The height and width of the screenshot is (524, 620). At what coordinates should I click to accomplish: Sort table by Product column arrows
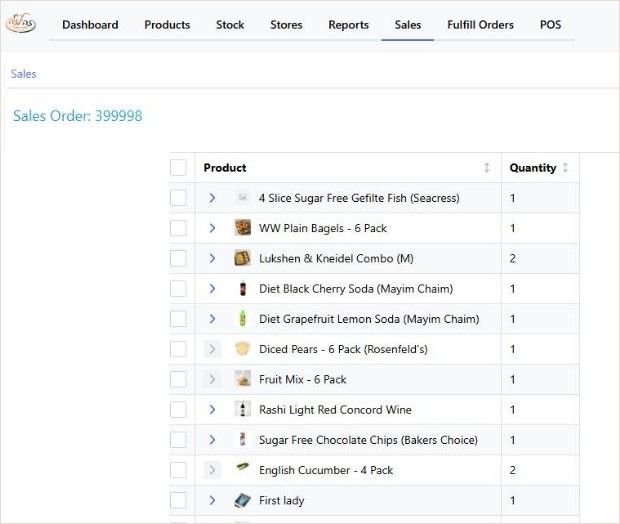tap(487, 168)
